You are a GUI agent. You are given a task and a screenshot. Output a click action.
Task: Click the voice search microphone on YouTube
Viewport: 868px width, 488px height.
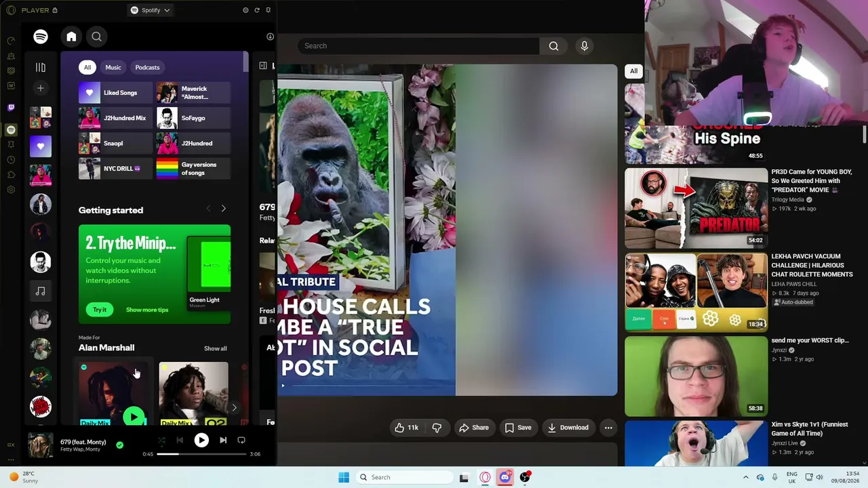(585, 46)
